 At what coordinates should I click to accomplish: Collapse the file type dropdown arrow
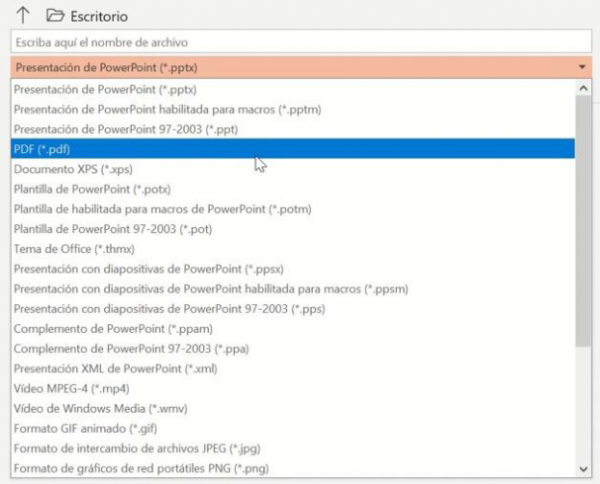point(582,67)
